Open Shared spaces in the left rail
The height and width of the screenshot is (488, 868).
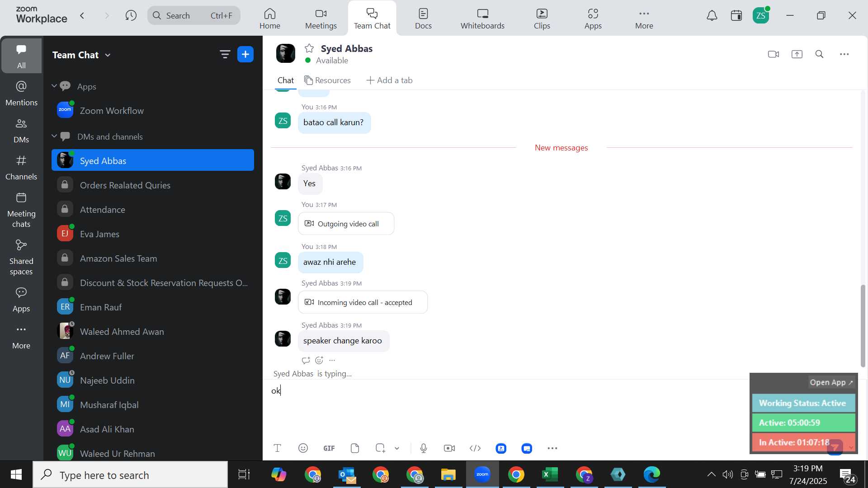(21, 258)
